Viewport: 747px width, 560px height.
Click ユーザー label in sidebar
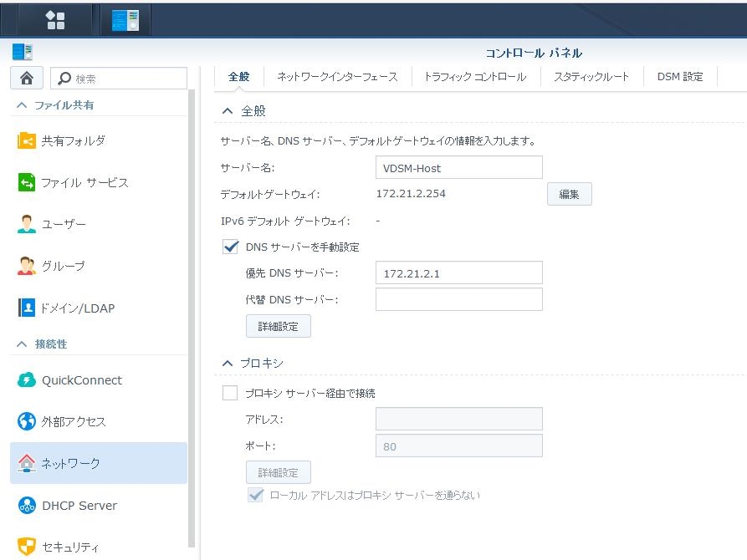click(64, 224)
